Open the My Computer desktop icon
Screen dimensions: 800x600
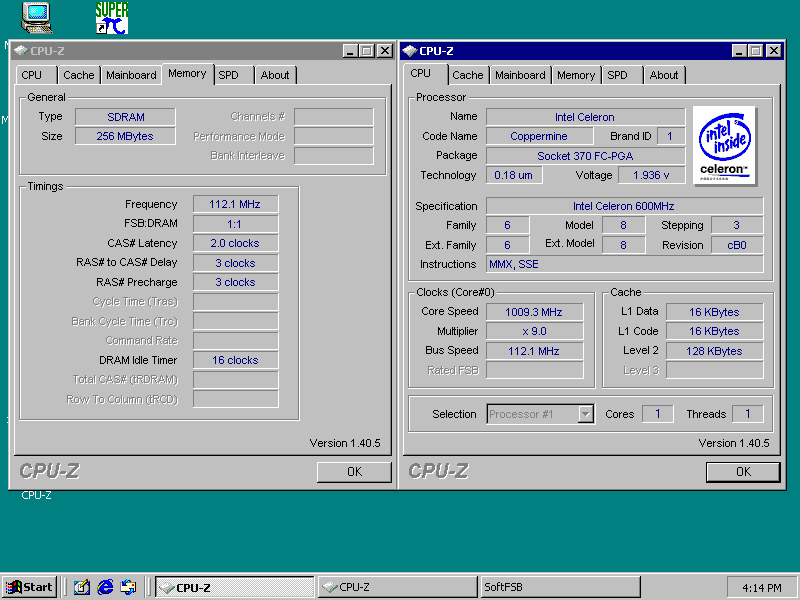click(x=36, y=18)
